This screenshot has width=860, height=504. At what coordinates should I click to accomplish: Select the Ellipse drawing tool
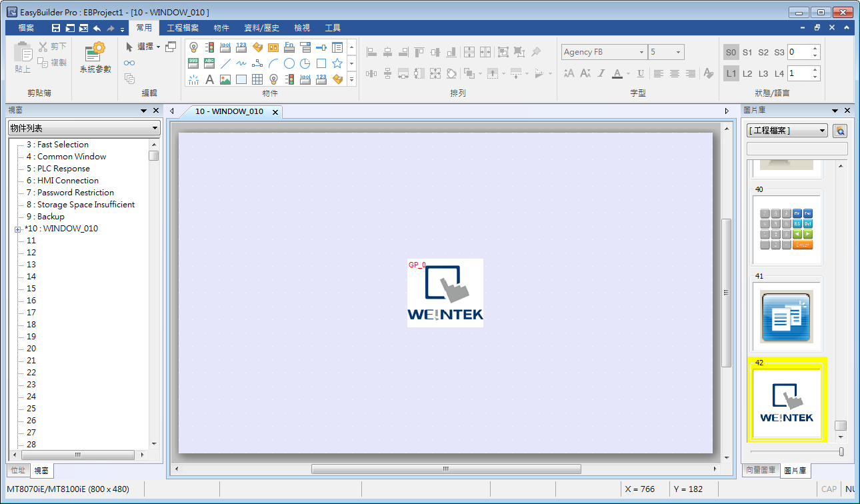289,63
